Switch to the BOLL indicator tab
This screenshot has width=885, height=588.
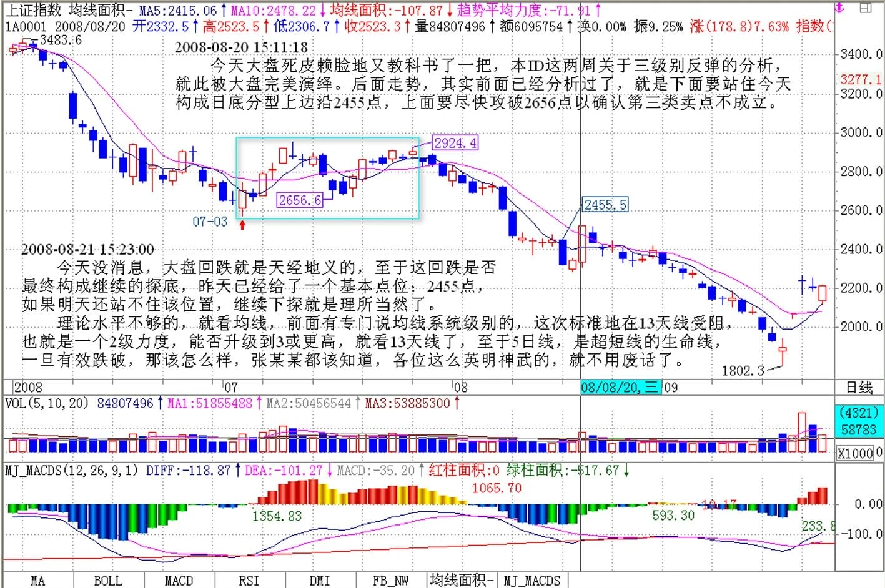tap(108, 581)
